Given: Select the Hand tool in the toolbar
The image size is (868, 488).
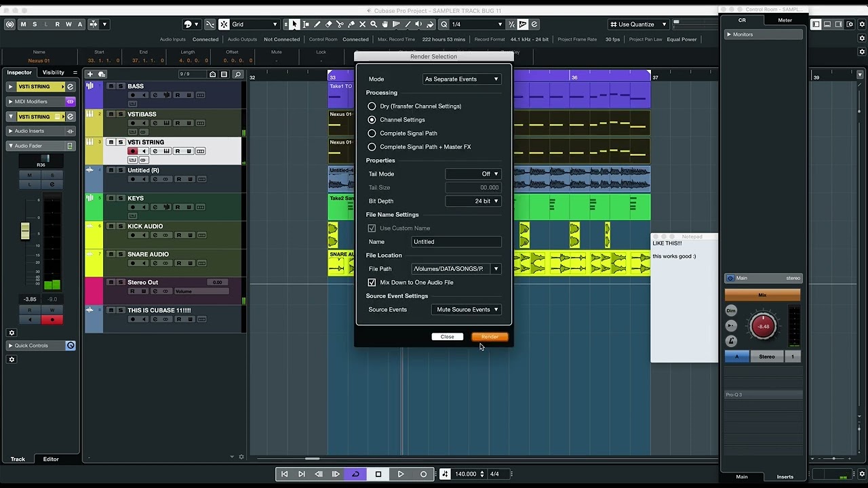Looking at the screenshot, I should [385, 24].
